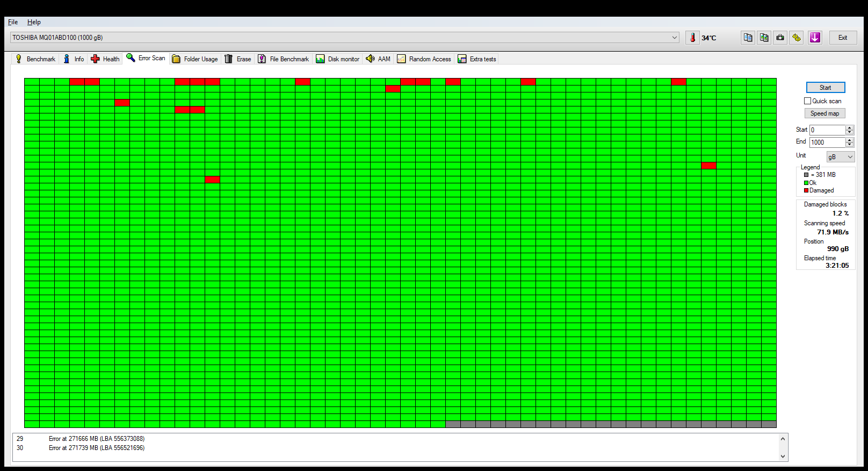This screenshot has width=868, height=471.
Task: Select the Error Scan tab
Action: click(x=146, y=58)
